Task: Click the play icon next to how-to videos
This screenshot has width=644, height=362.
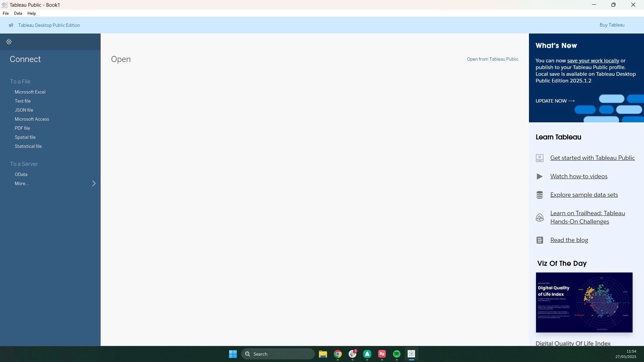Action: click(539, 176)
